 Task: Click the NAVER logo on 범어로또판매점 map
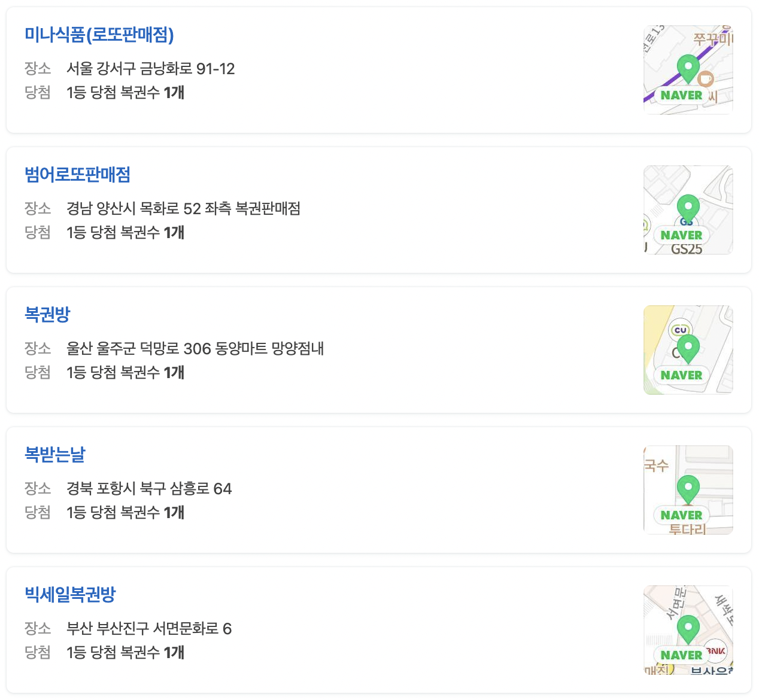681,235
